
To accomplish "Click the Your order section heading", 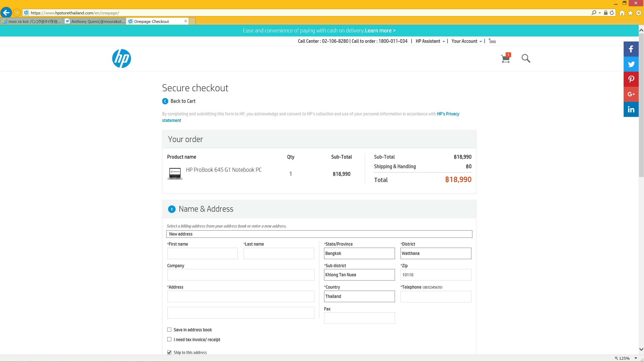I will (x=185, y=139).
